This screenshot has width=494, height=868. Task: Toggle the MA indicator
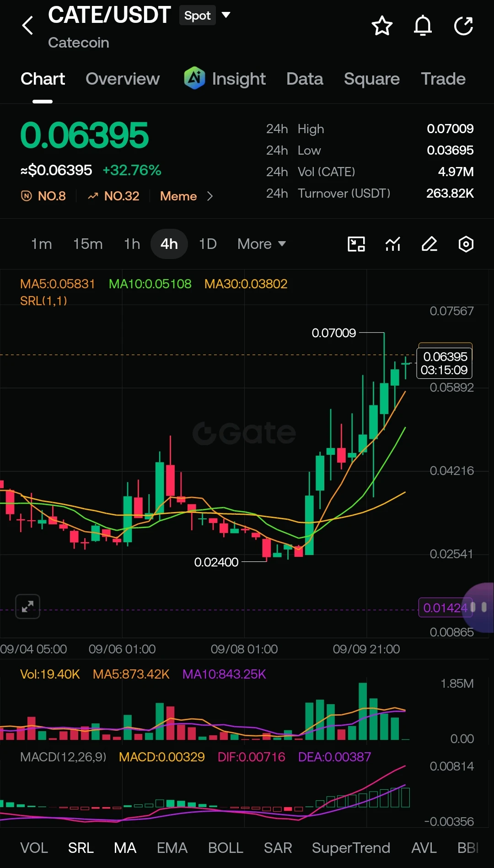[x=125, y=848]
